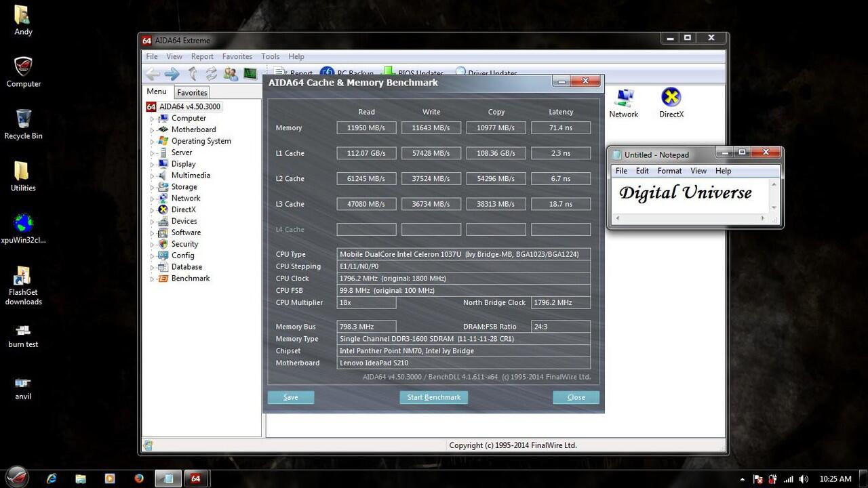Screen dimensions: 868x488
Task: Open PC Backup from the toolbar
Action: coord(347,73)
